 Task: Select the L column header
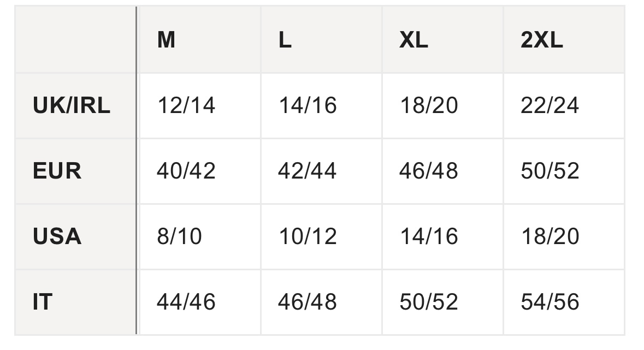click(321, 40)
